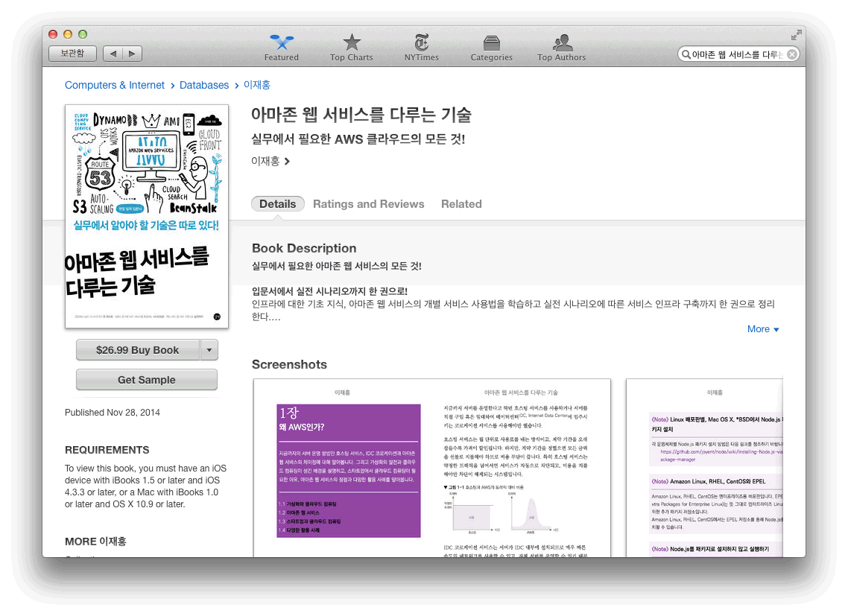This screenshot has height=616, width=848.
Task: Open the Computers & Internet breadcrumb
Action: coord(115,86)
